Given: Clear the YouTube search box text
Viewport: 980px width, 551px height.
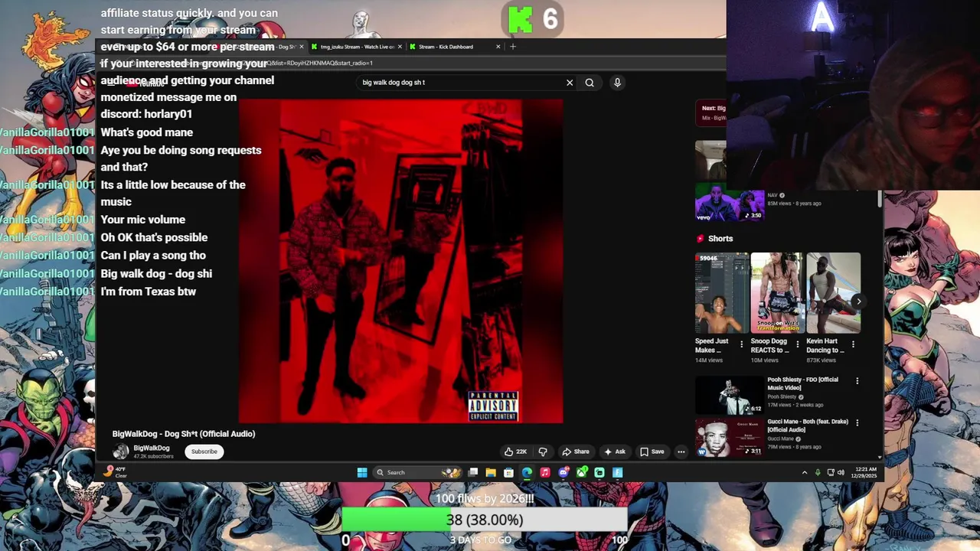Looking at the screenshot, I should (570, 83).
